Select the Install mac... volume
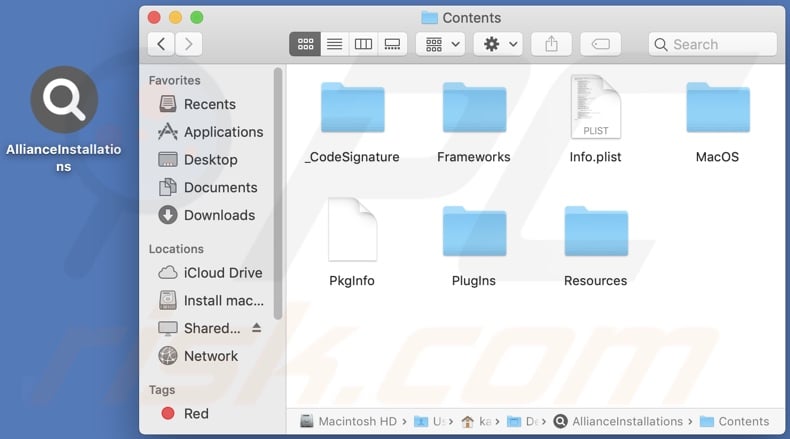Viewport: 790px width, 439px height. point(211,300)
